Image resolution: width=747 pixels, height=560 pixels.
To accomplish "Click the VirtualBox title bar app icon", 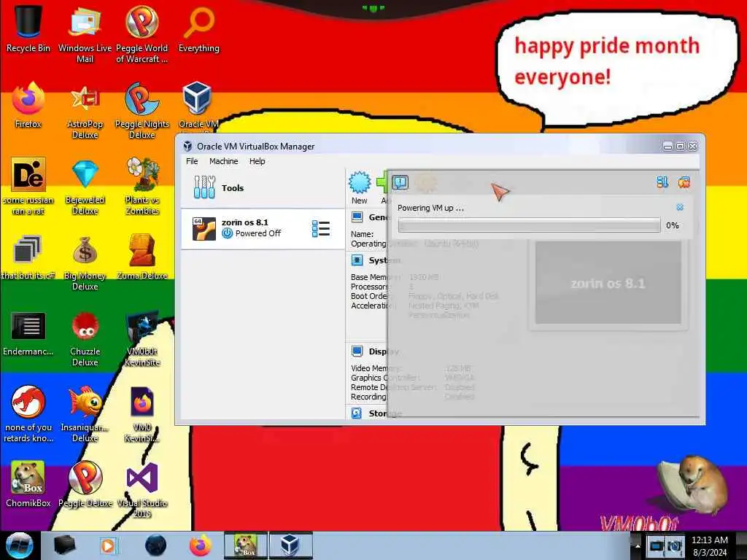I will point(187,146).
